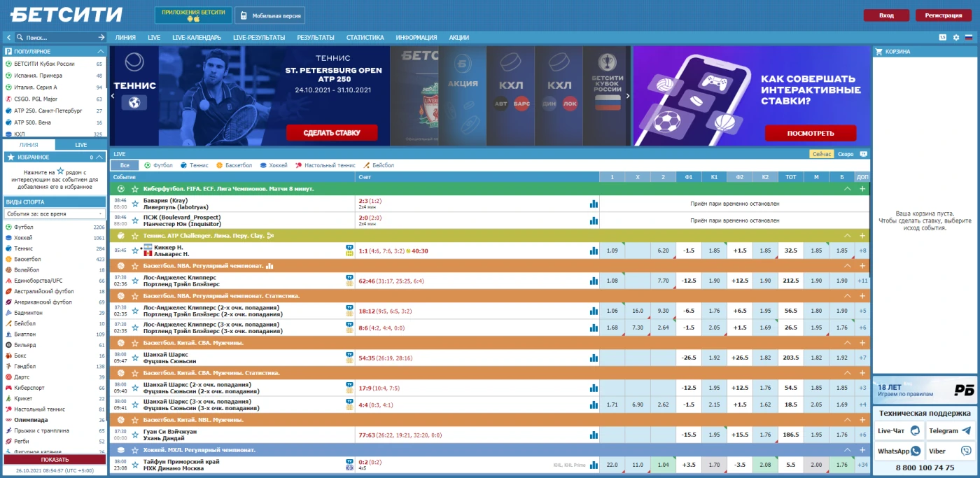Expand +11 additional markets for Клипперс match
The width and height of the screenshot is (980, 478).
click(x=862, y=281)
